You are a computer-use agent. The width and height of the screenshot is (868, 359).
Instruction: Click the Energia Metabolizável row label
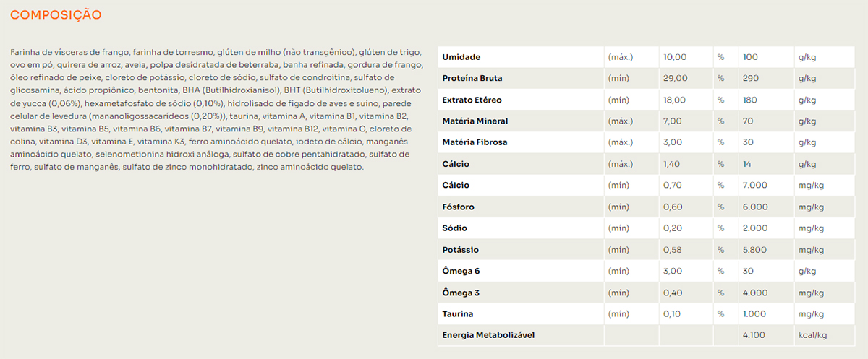(488, 336)
